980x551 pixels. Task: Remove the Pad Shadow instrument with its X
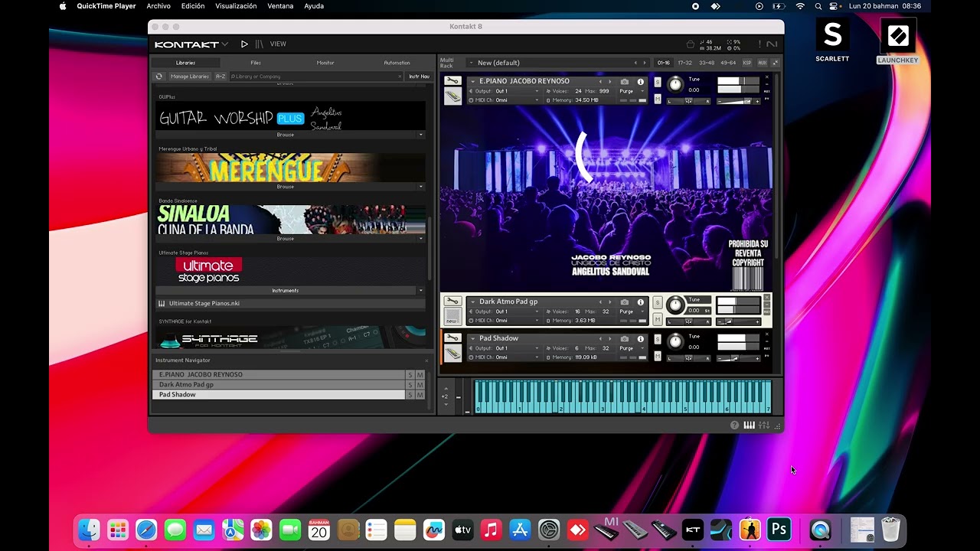point(767,334)
